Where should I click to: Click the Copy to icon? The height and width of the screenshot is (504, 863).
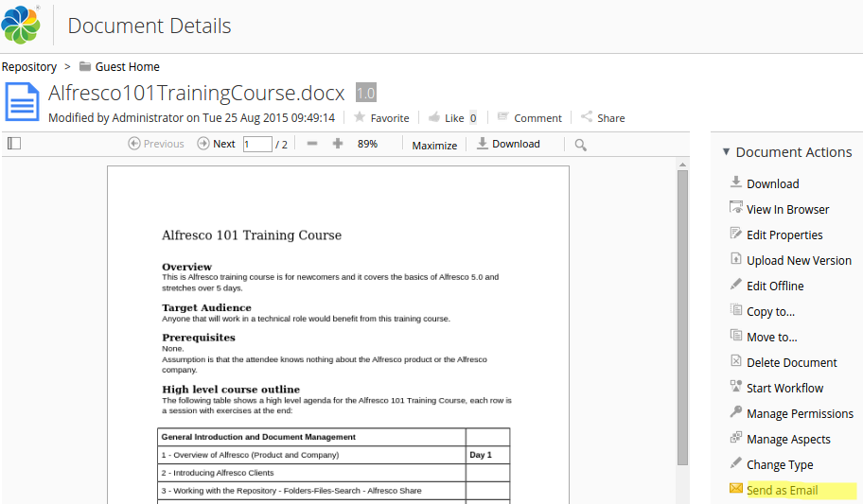tap(736, 309)
